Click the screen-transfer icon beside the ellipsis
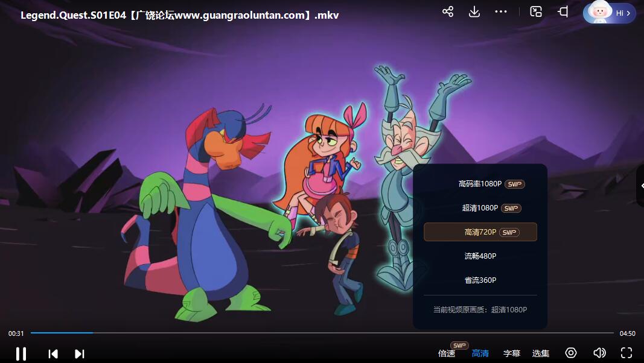This screenshot has height=363, width=644. 536,11
